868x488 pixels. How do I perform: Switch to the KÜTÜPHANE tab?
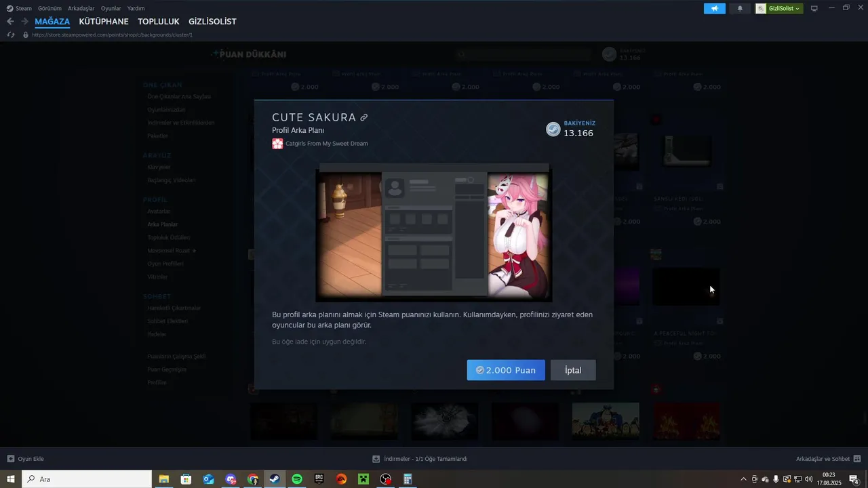tap(104, 22)
